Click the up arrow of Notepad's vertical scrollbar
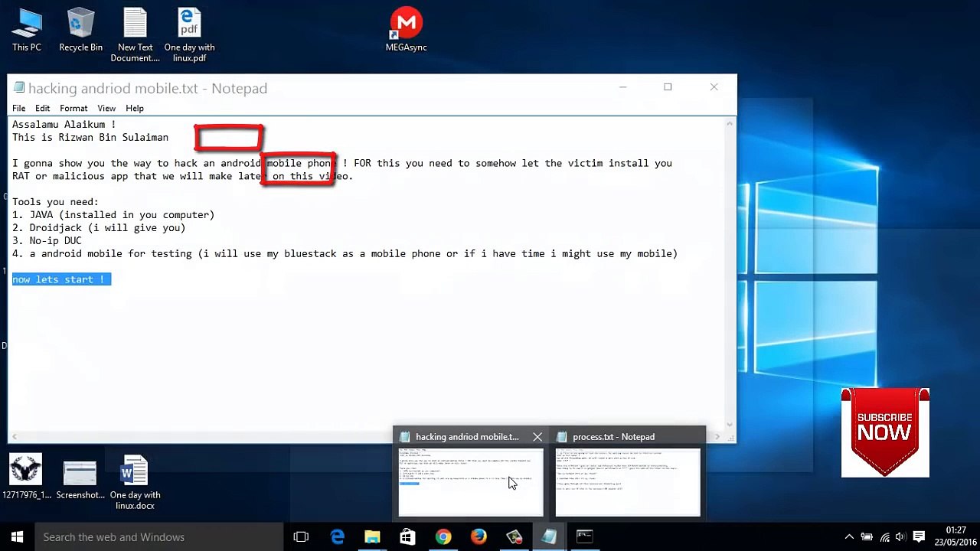The height and width of the screenshot is (551, 980). 730,123
